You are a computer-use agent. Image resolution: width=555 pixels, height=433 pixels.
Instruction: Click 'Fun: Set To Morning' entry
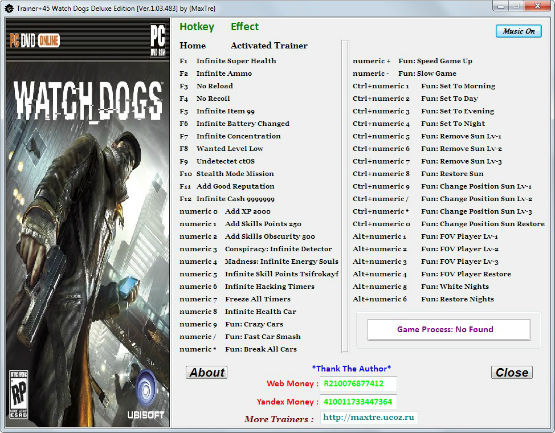(x=458, y=86)
